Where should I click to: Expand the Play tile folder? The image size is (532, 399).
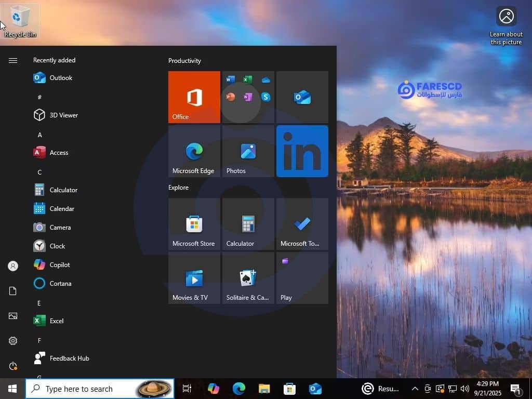coord(302,278)
